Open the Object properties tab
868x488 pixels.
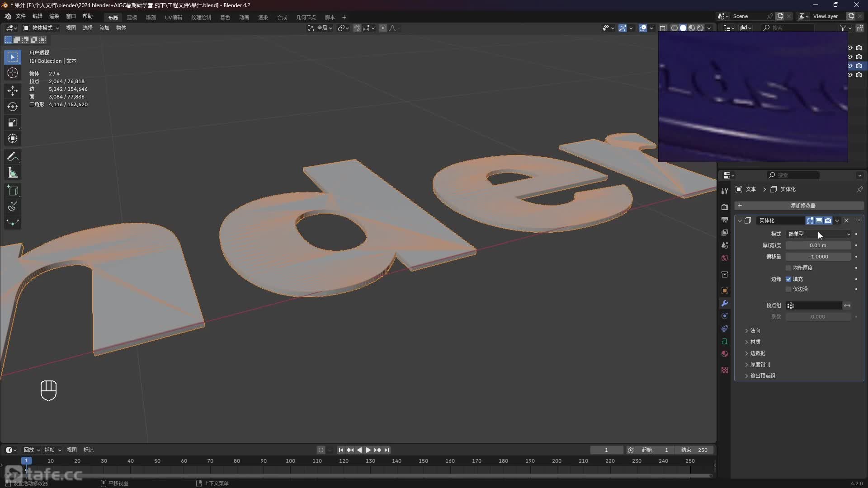725,291
